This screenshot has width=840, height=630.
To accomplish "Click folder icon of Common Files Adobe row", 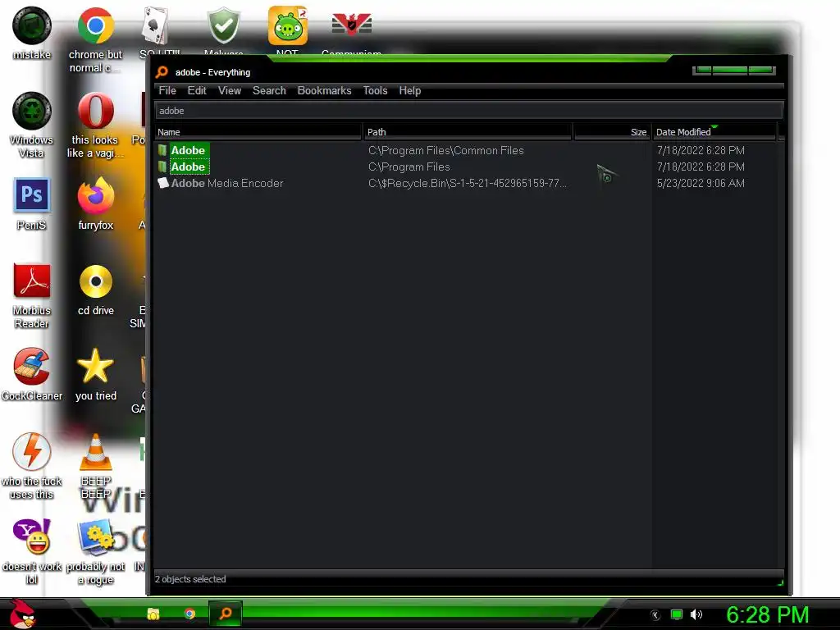I will pos(162,150).
